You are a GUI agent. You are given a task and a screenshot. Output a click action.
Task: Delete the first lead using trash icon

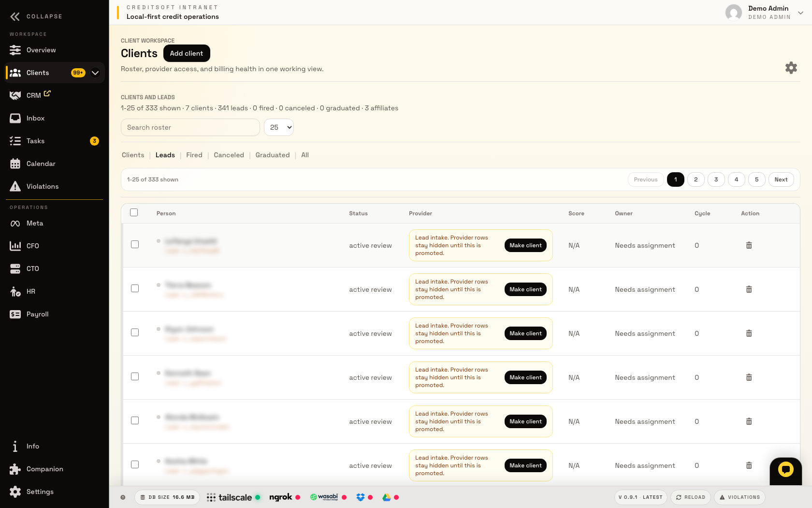point(749,245)
